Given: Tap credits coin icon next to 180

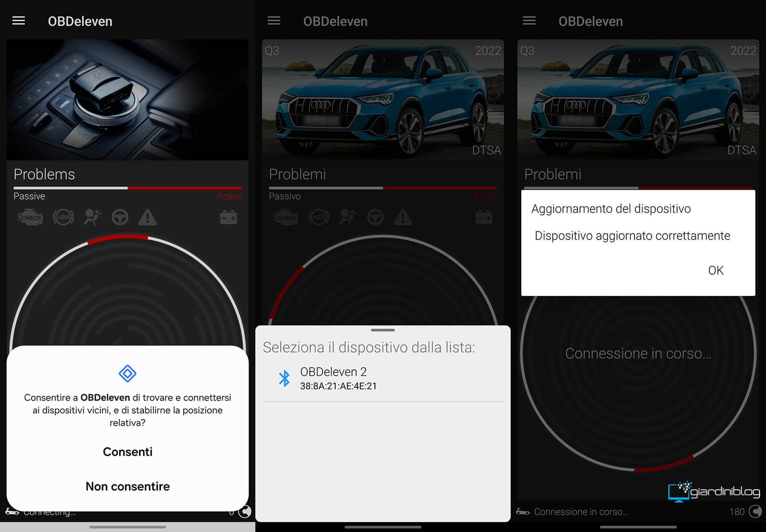Looking at the screenshot, I should (755, 511).
